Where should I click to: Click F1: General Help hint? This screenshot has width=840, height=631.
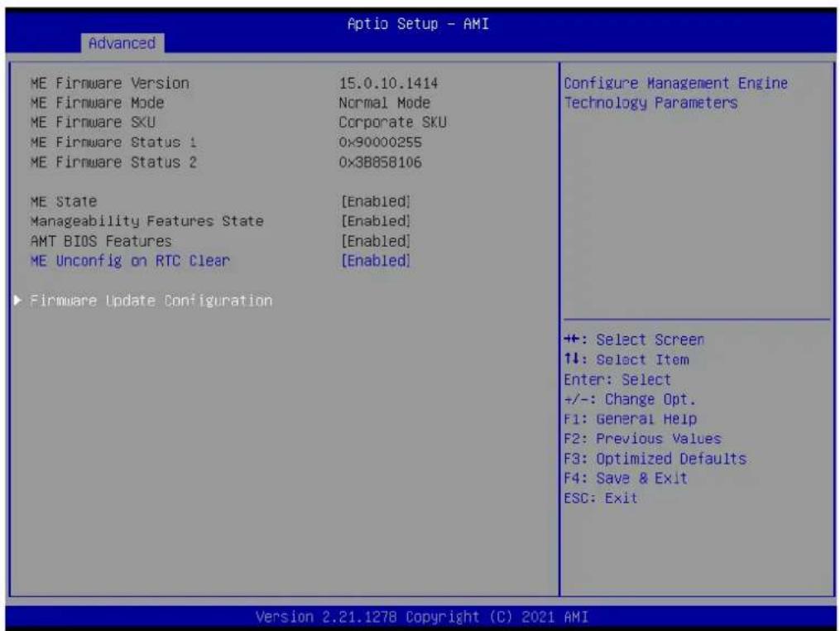click(x=631, y=419)
